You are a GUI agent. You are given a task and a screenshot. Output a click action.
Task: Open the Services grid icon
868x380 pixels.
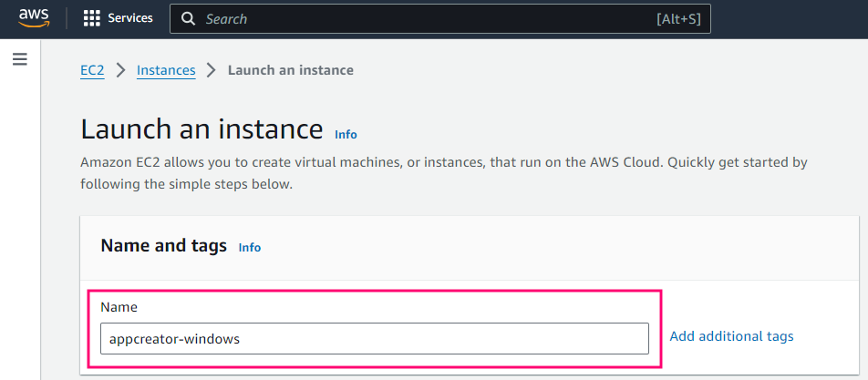(91, 18)
